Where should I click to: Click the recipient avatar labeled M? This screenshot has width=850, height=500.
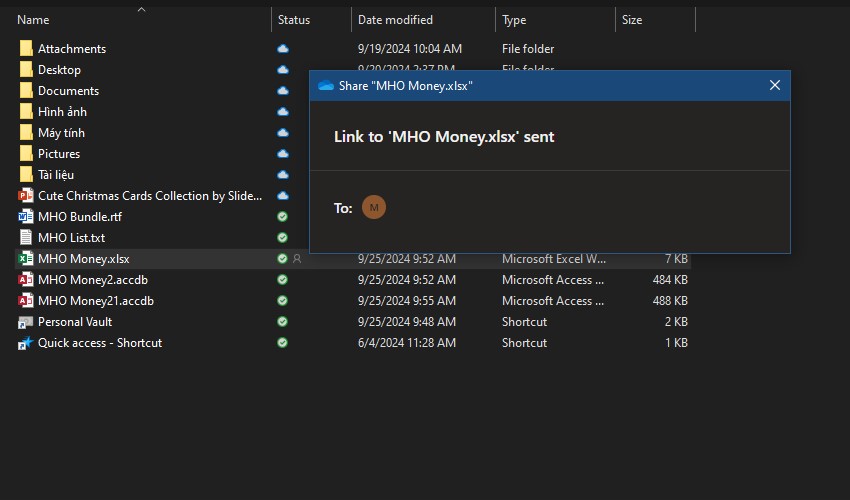pos(373,208)
